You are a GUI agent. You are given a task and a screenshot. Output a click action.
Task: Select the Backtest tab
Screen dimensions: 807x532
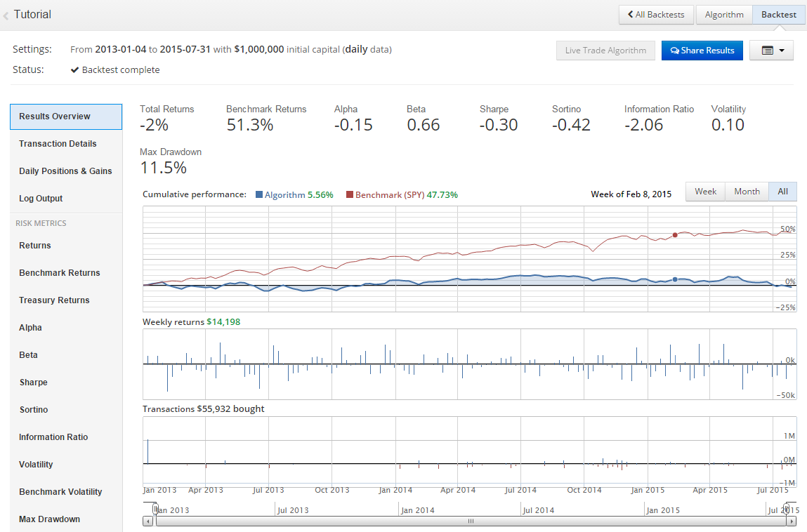click(x=779, y=15)
